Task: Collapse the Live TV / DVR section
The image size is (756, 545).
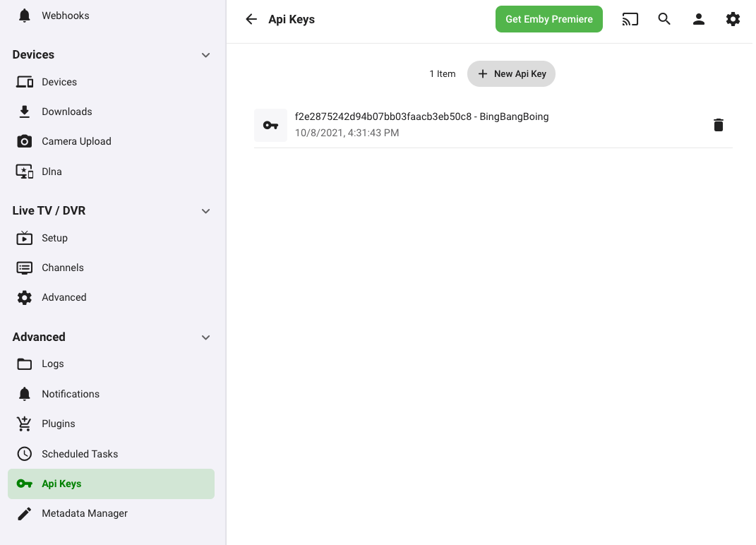Action: point(205,211)
